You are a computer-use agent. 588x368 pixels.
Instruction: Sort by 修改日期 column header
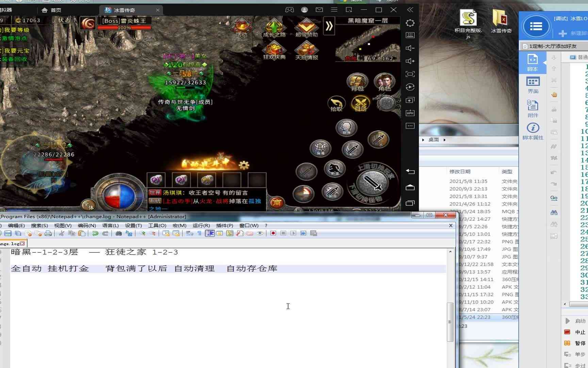click(x=460, y=171)
